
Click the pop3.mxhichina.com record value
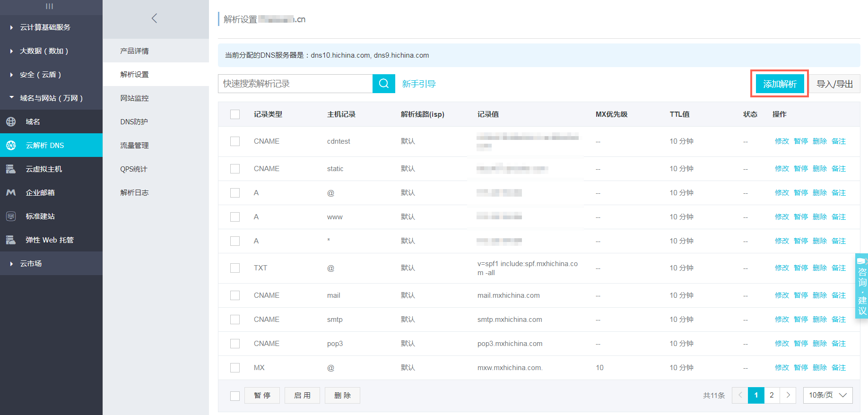[510, 344]
